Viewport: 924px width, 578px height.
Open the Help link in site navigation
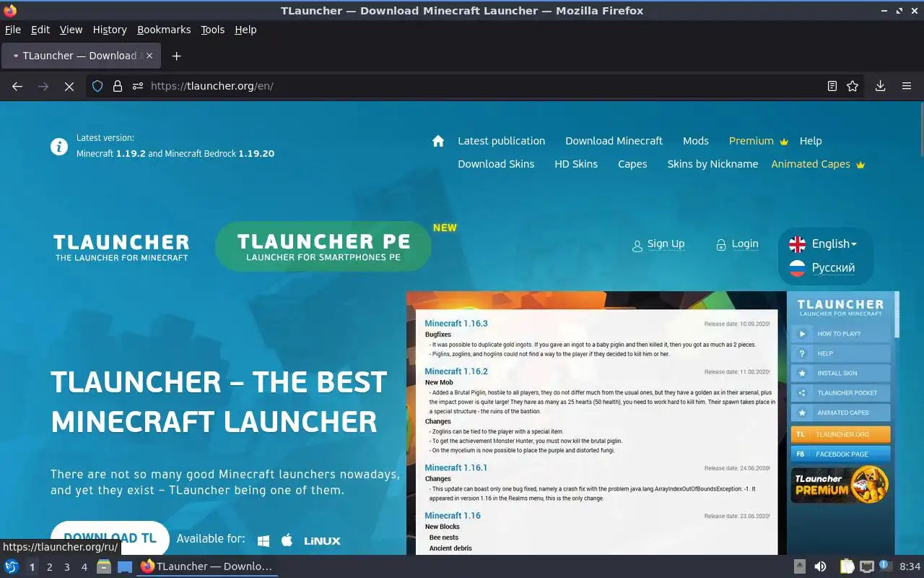811,141
